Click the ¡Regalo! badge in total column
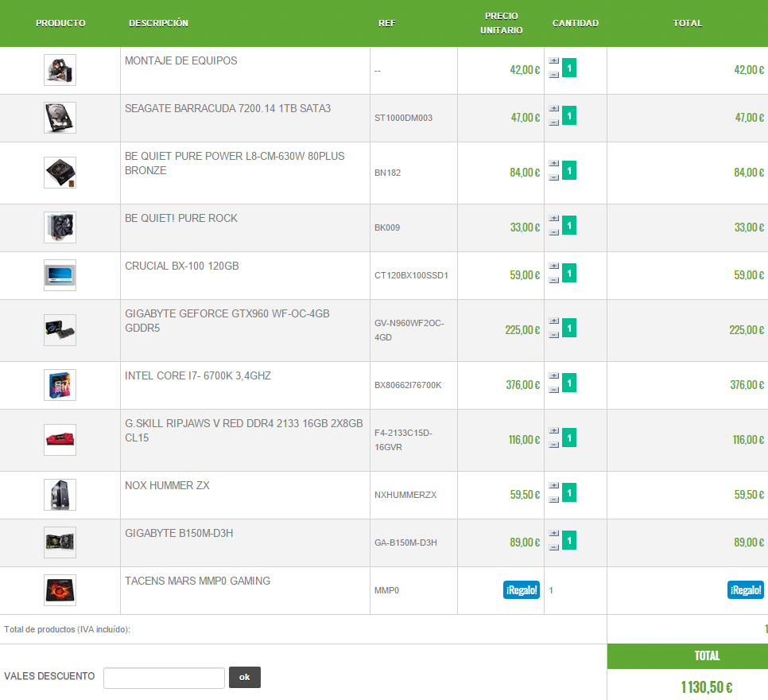This screenshot has width=768, height=700. click(746, 590)
